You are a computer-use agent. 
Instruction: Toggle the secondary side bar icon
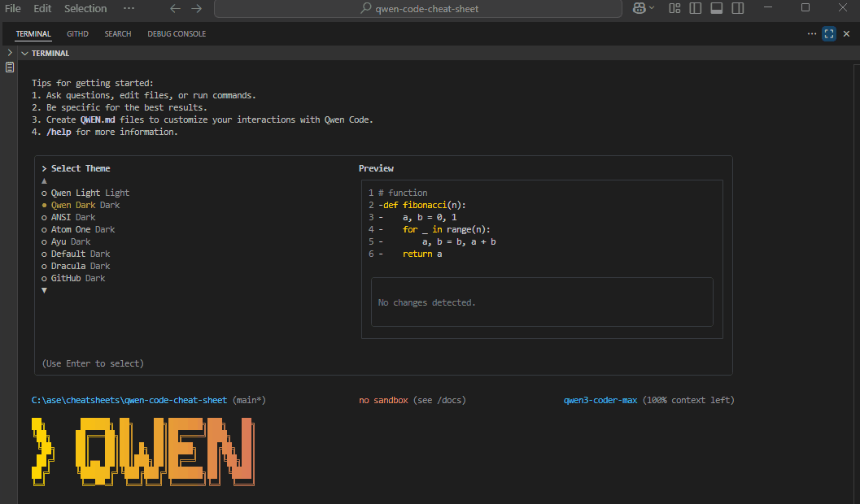click(x=738, y=8)
